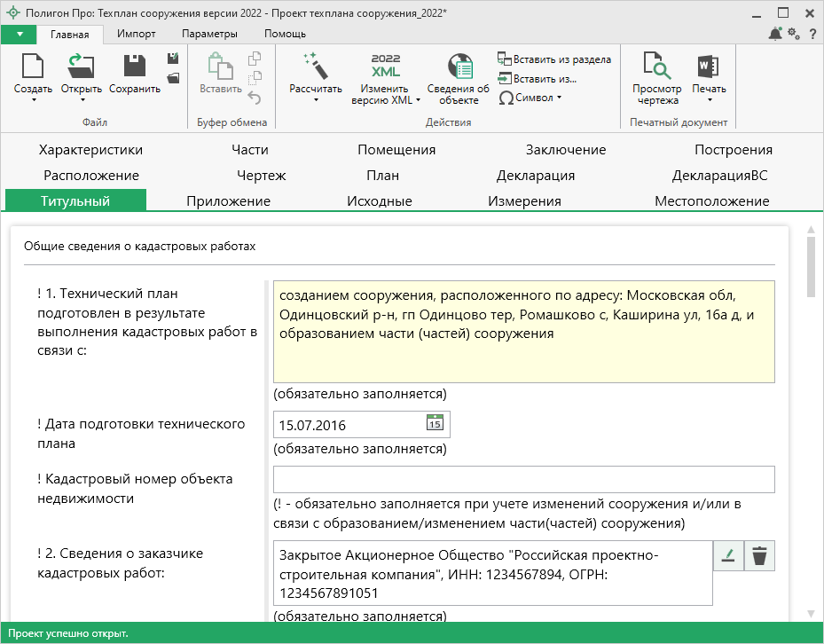Edit customer info with pencil icon
Viewport: 824px width, 644px height.
(x=728, y=556)
